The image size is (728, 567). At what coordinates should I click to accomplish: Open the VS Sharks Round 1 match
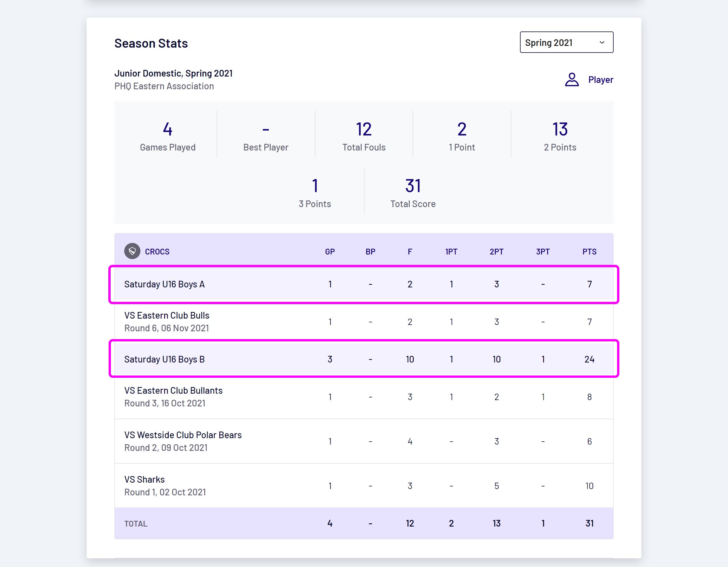144,480
